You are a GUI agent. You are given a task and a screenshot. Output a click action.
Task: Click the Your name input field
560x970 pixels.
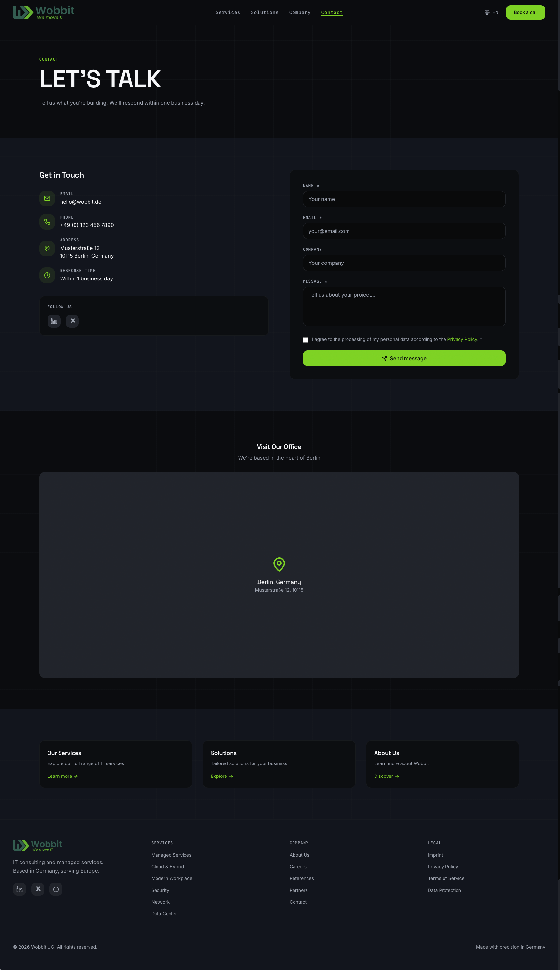[x=404, y=199]
